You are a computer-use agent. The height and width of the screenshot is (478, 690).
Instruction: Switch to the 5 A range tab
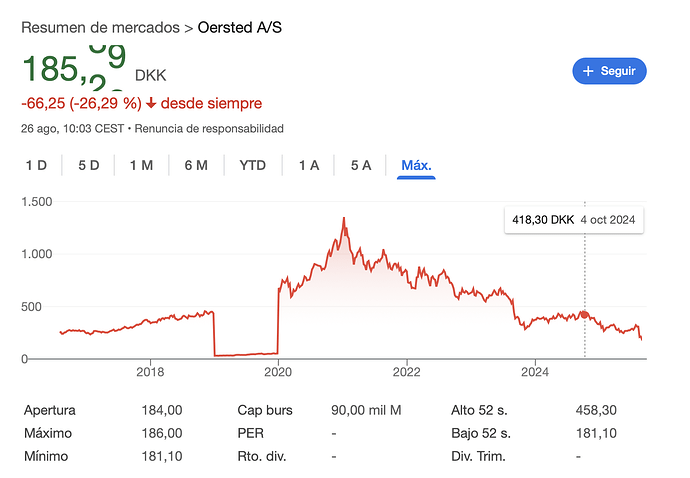pos(361,165)
